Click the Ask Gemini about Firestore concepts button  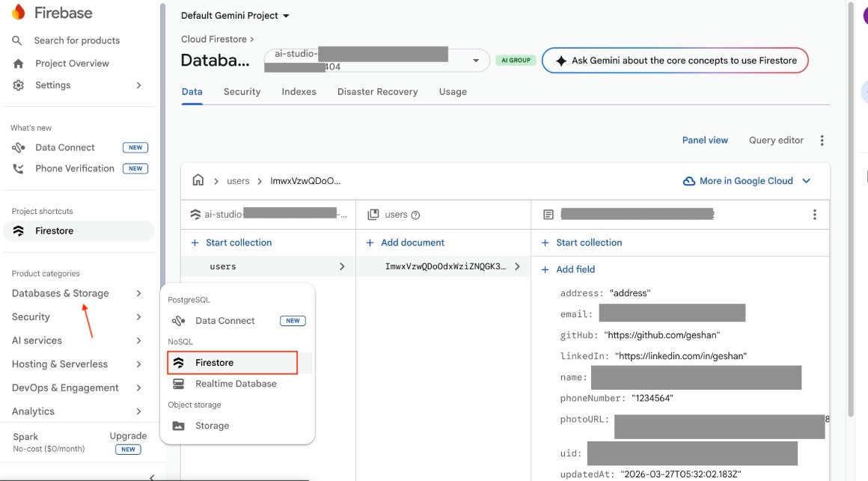pyautogui.click(x=674, y=61)
